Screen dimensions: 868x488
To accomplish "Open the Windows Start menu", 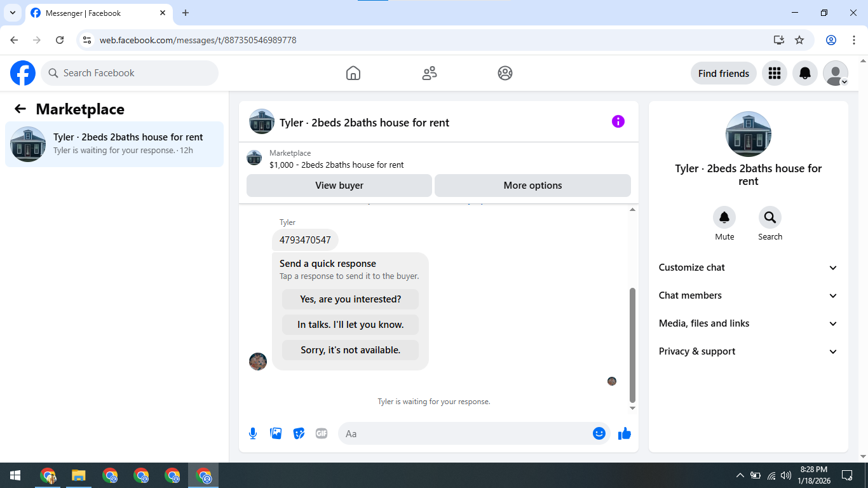I will (15, 475).
